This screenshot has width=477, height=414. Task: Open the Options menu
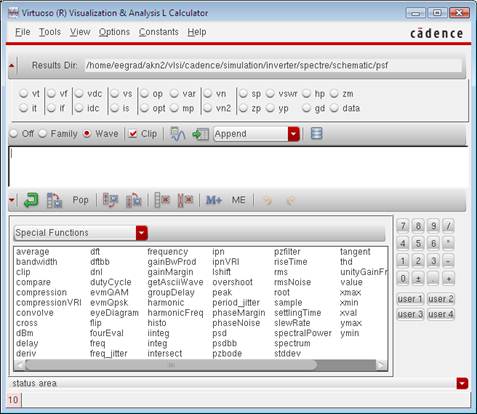(114, 32)
